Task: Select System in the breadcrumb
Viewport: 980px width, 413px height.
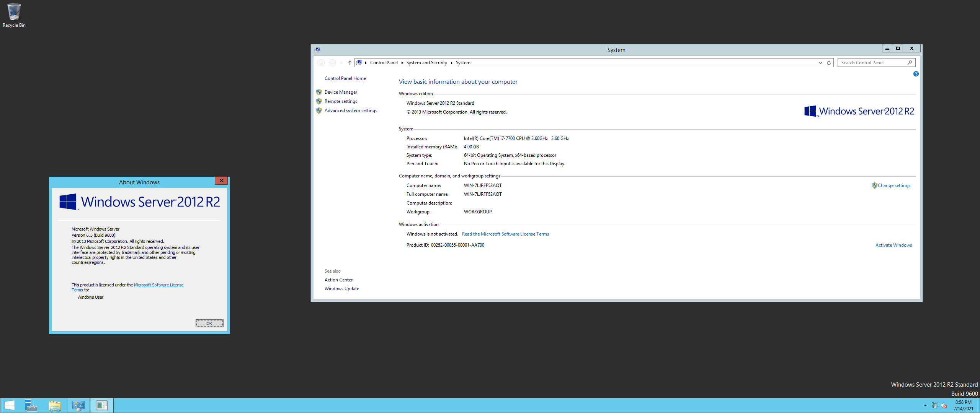Action: [x=463, y=63]
